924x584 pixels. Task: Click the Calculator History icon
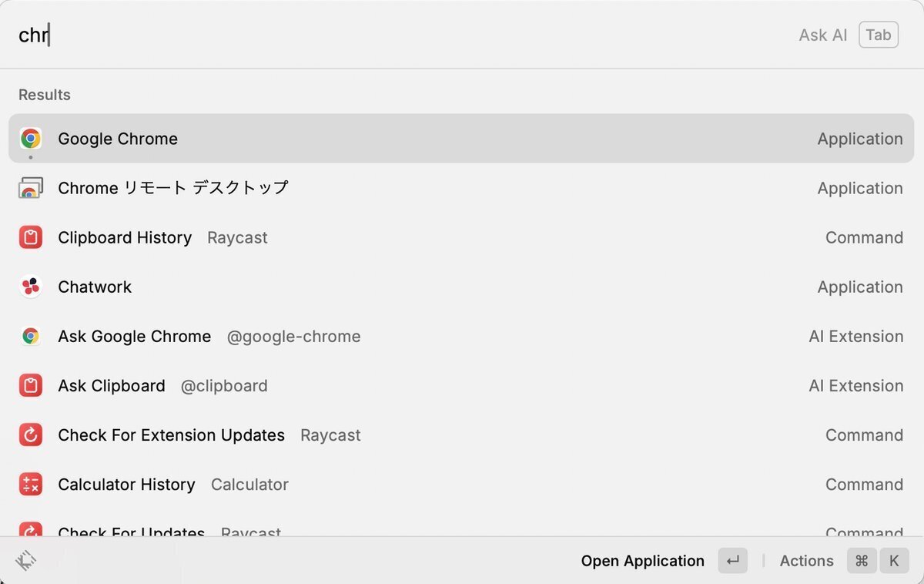pyautogui.click(x=31, y=485)
